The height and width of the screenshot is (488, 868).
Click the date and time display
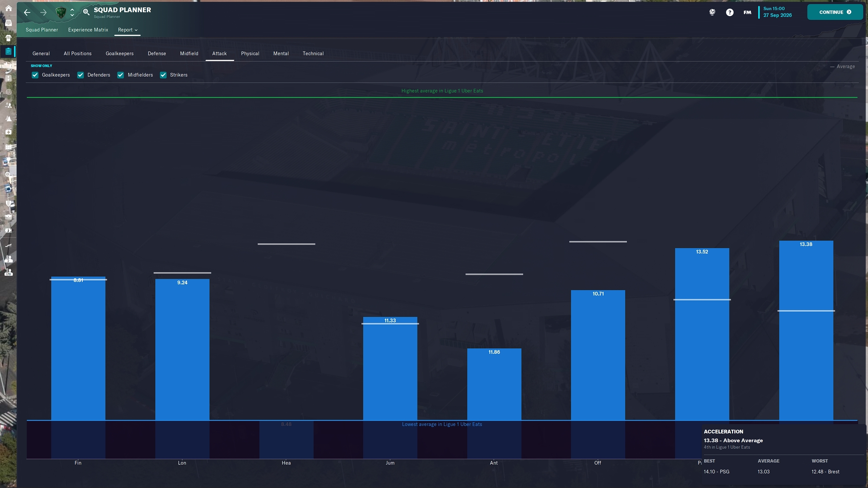[777, 12]
